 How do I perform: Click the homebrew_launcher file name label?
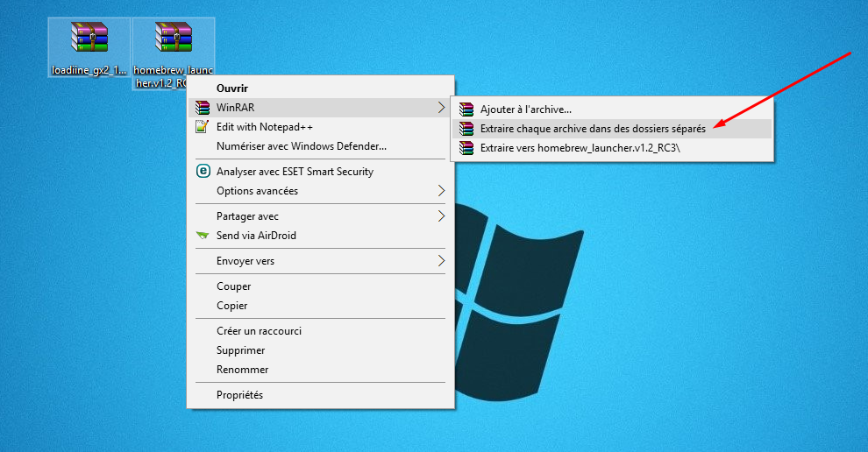point(174,77)
